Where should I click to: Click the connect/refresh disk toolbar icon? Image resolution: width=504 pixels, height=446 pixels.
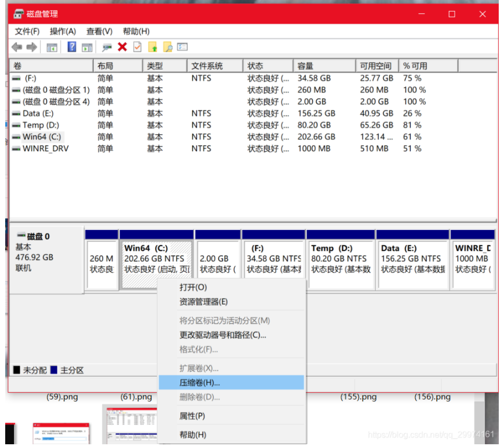pyautogui.click(x=107, y=47)
